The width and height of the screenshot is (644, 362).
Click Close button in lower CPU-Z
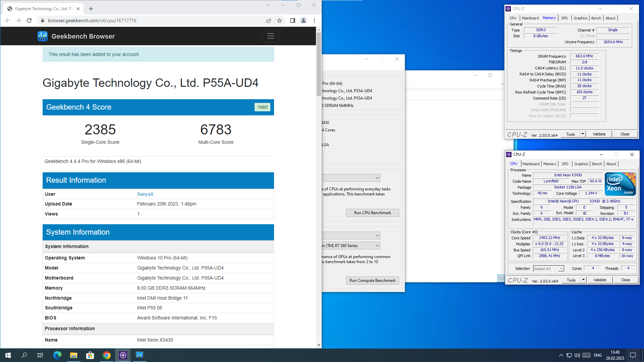click(626, 280)
